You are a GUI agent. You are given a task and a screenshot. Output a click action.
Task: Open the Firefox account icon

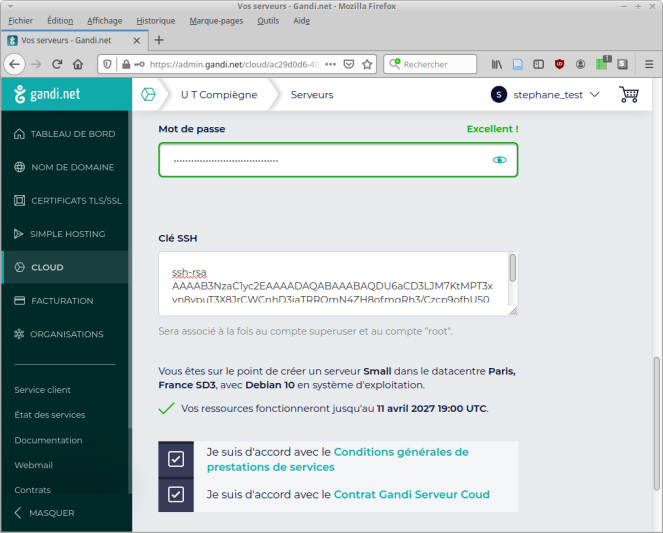click(581, 64)
